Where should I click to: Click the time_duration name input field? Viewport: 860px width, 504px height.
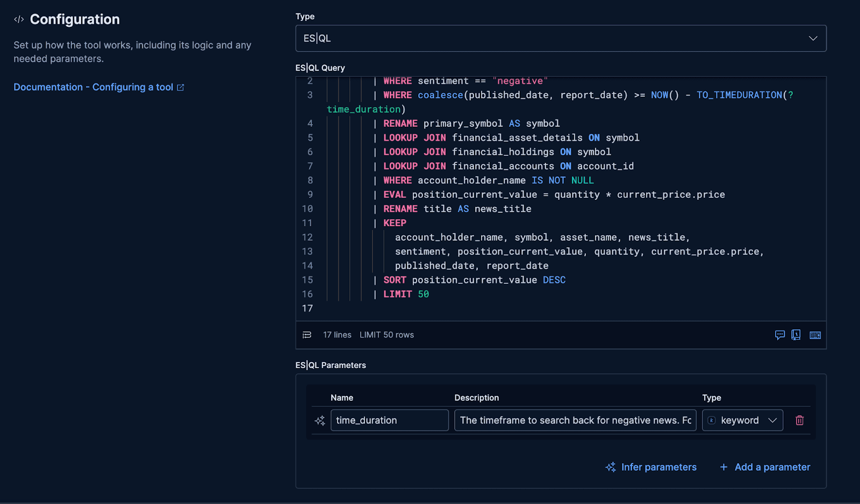tap(390, 420)
